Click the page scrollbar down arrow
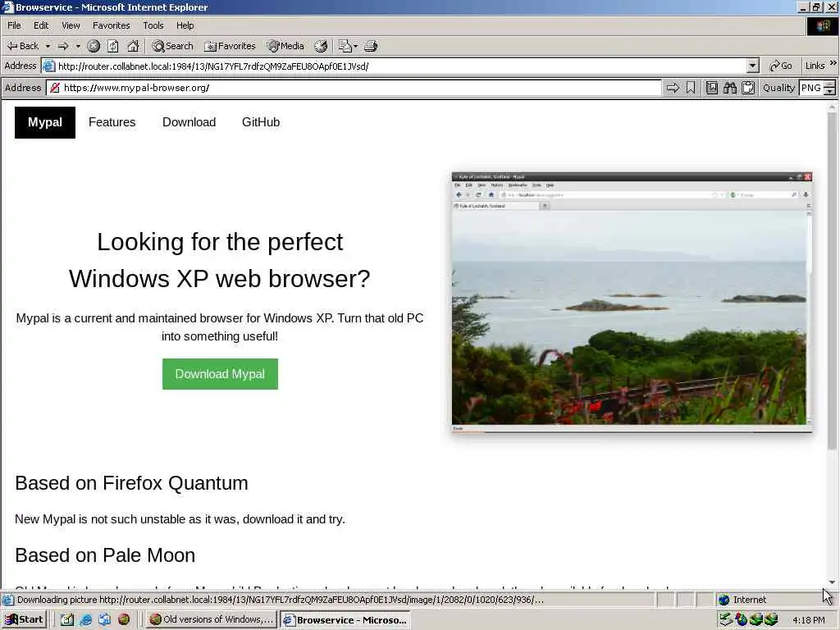Screen dimensions: 840x630 tap(832, 582)
